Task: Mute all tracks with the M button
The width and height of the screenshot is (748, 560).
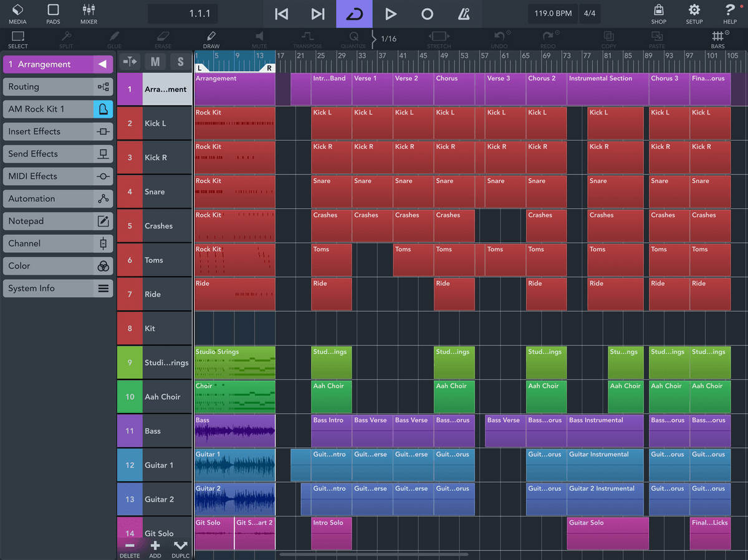Action: 153,62
